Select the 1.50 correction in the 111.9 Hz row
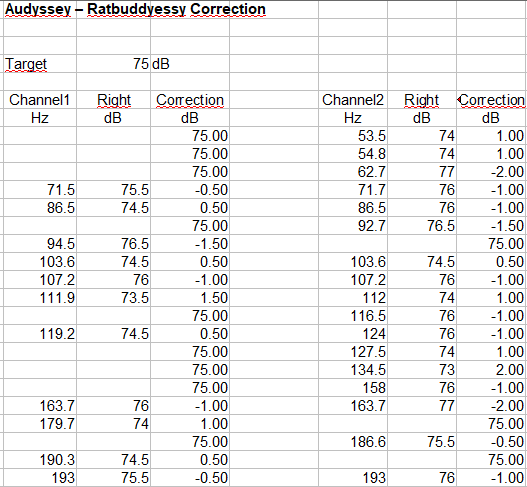527x487 pixels. [x=190, y=298]
